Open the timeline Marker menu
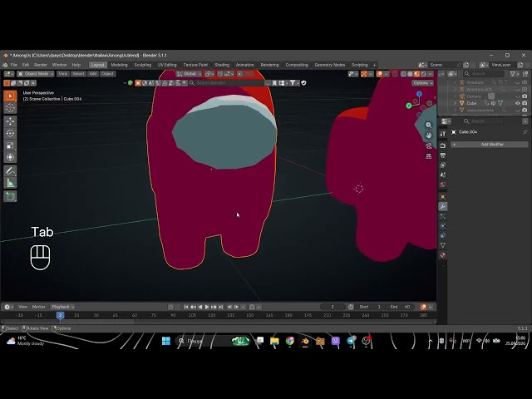 click(x=39, y=307)
